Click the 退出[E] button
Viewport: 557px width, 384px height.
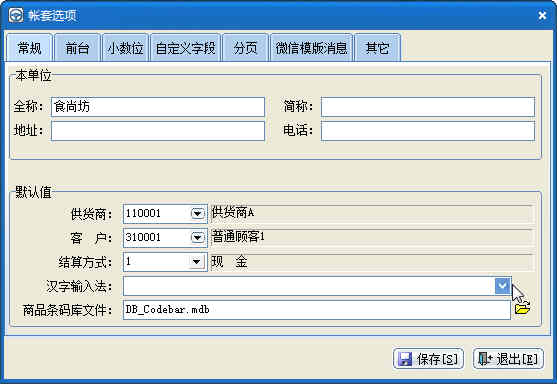[x=508, y=359]
